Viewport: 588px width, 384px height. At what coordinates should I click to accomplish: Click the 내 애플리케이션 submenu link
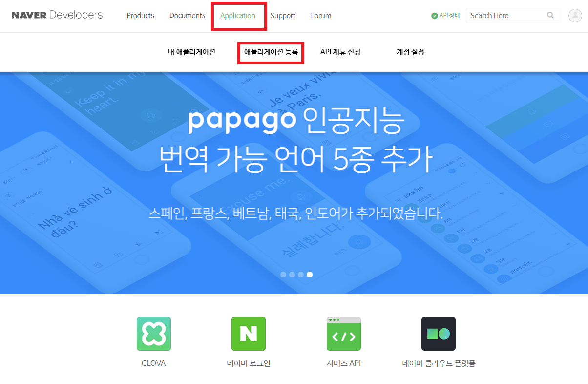(x=191, y=52)
